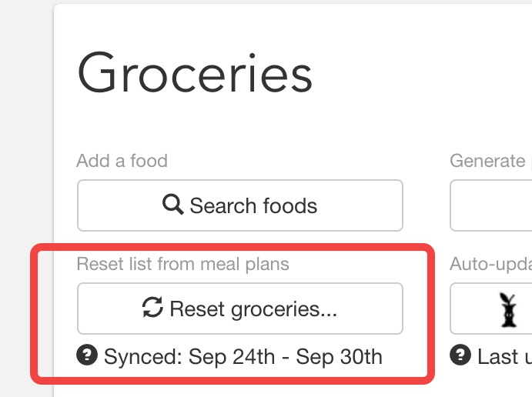This screenshot has width=532, height=397.
Task: Click the Reset list from meal plans label
Action: 183,264
